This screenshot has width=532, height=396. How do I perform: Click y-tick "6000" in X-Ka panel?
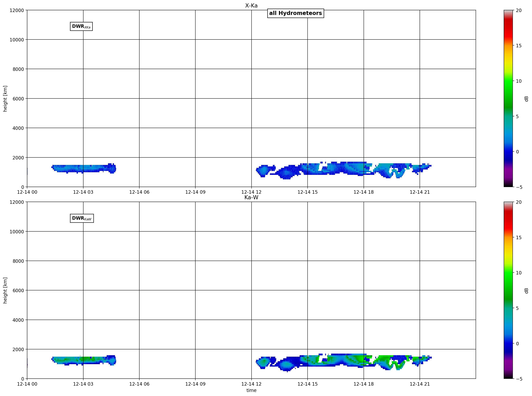pyautogui.click(x=18, y=99)
